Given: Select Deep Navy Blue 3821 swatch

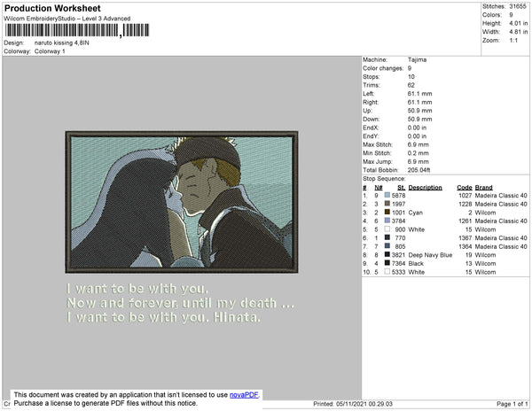Looking at the screenshot, I should [x=387, y=254].
